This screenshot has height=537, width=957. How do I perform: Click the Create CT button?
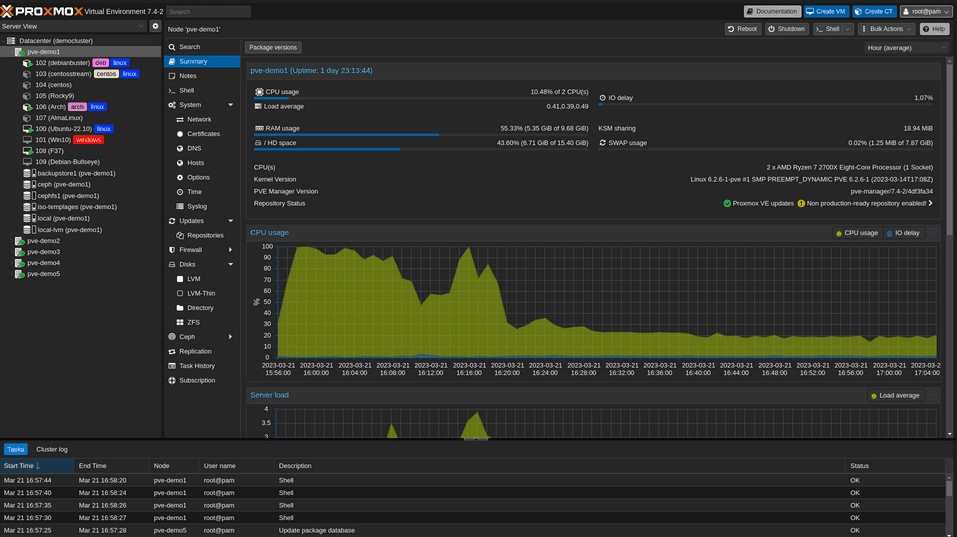(x=874, y=12)
